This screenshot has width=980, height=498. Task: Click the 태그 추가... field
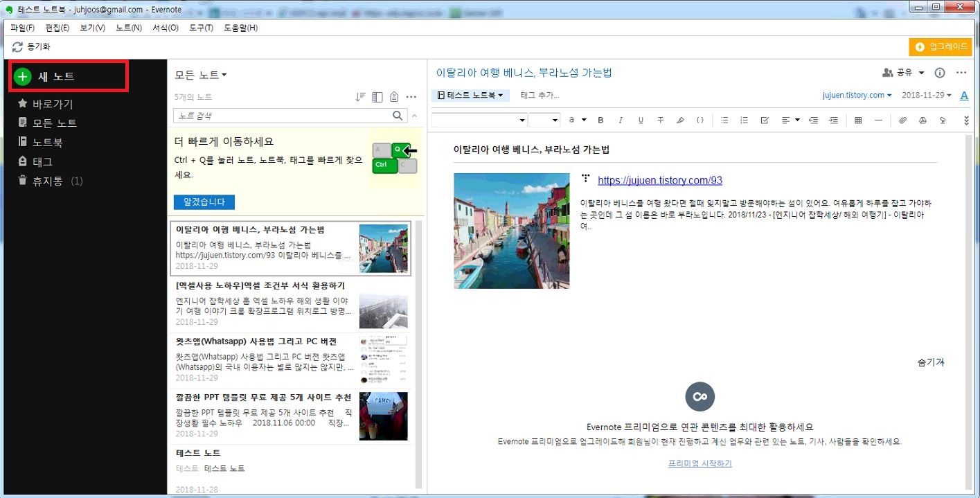point(540,95)
